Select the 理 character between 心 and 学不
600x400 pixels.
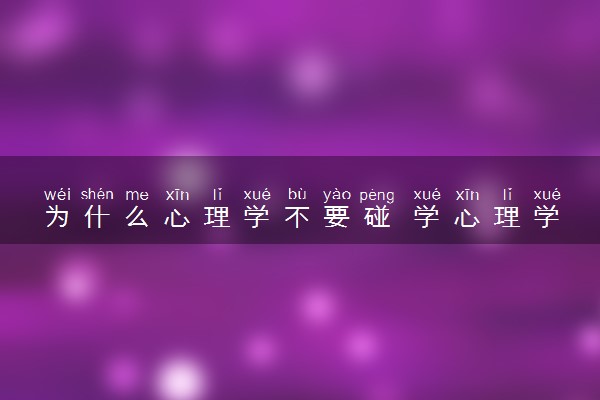point(217,217)
